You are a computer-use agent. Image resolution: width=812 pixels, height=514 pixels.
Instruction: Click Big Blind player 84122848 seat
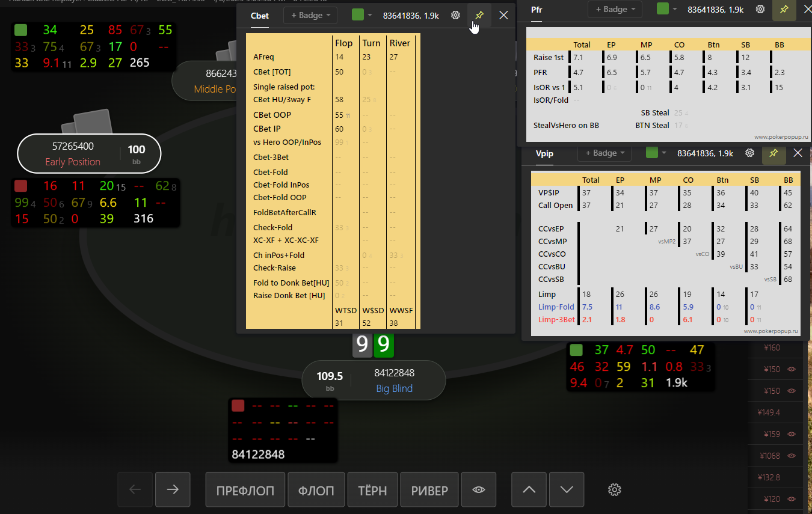374,380
